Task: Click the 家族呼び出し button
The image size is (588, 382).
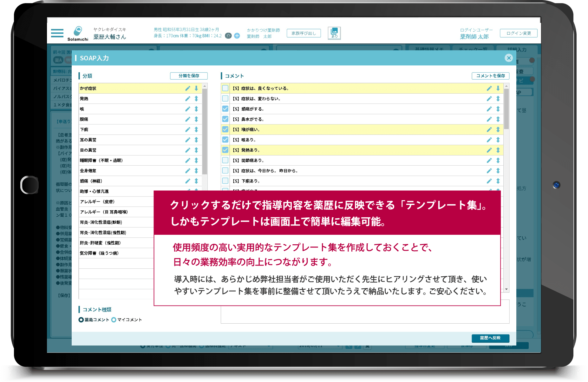Action: [x=304, y=33]
